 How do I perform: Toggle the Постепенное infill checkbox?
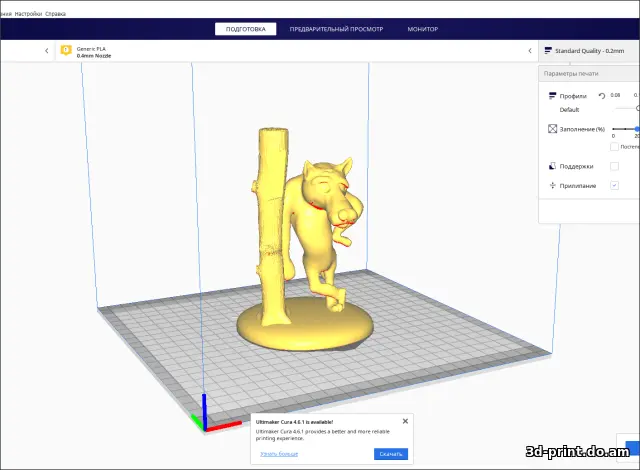(614, 146)
